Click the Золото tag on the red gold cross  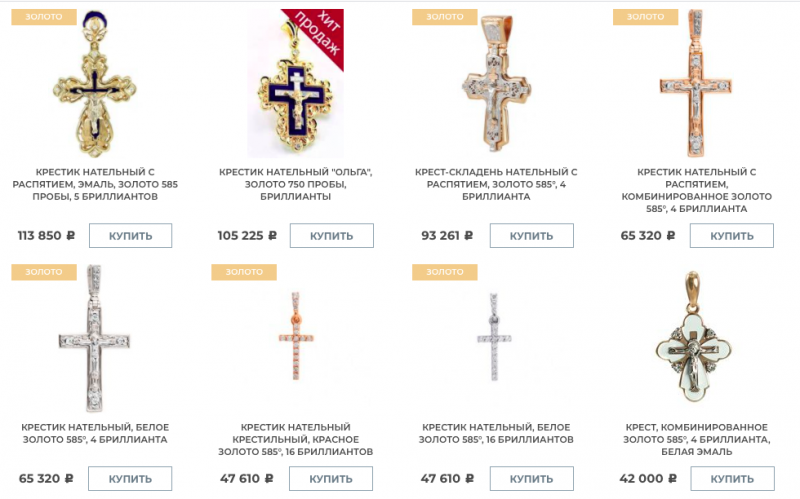click(x=244, y=272)
